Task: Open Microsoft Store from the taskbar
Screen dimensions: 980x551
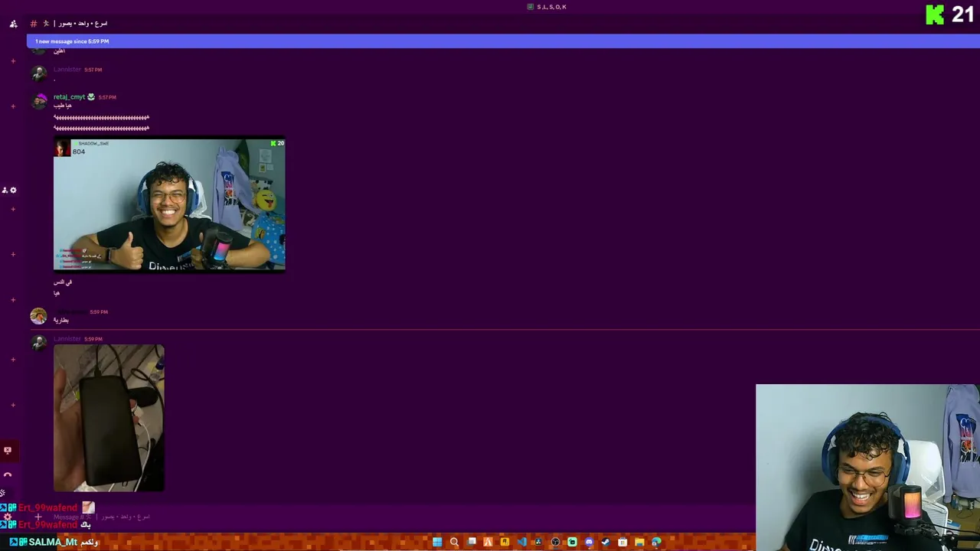Action: (x=622, y=542)
